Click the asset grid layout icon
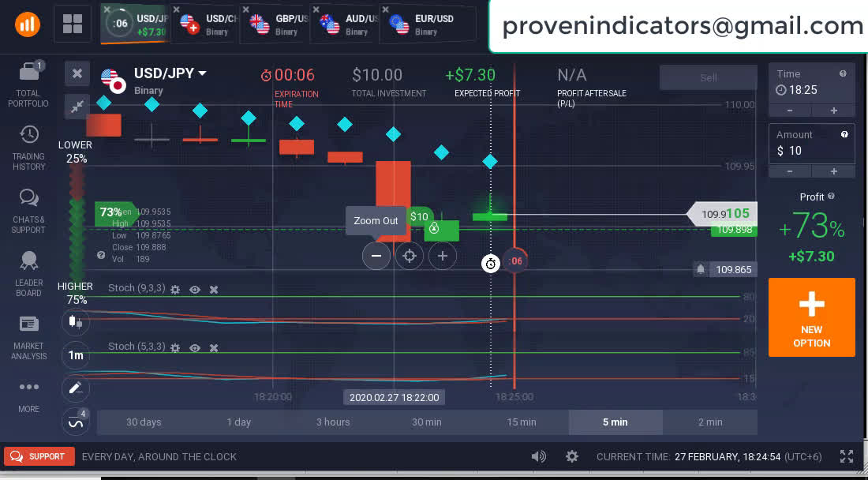The image size is (868, 480). pos(73,24)
